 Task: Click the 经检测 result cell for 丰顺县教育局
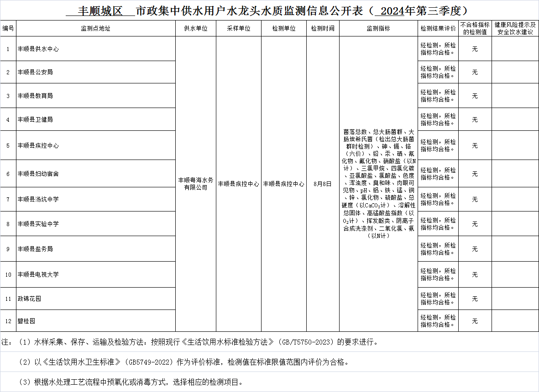438,96
